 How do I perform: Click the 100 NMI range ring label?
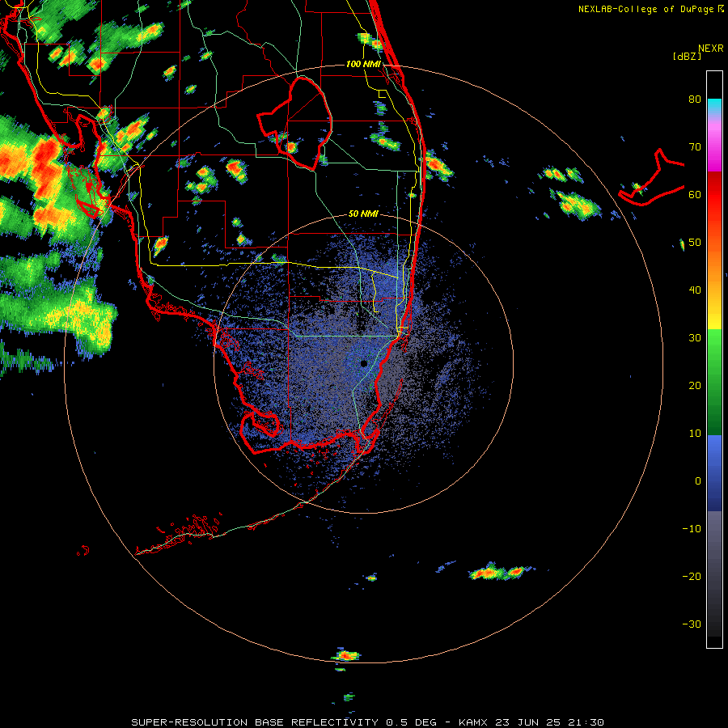coord(363,64)
